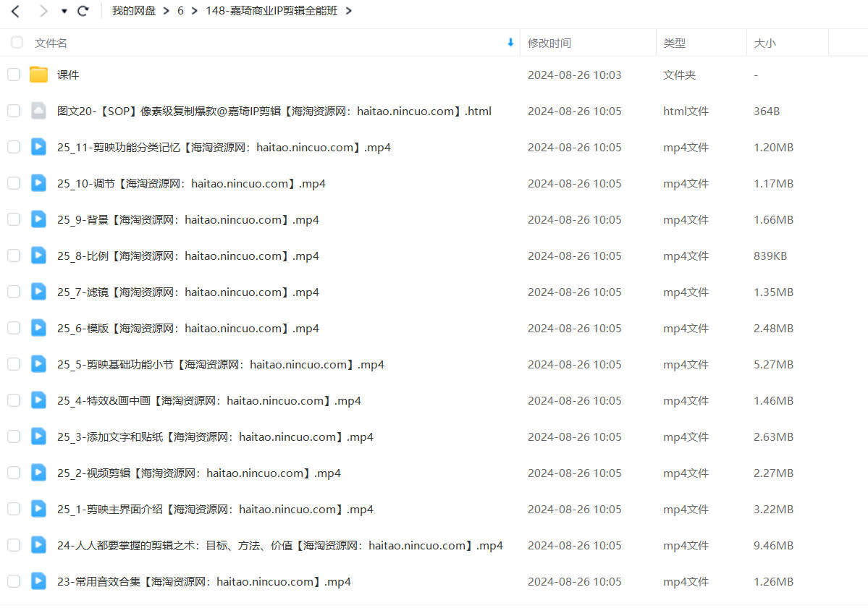
Task: Check the 课件 folder checkbox
Action: click(14, 75)
